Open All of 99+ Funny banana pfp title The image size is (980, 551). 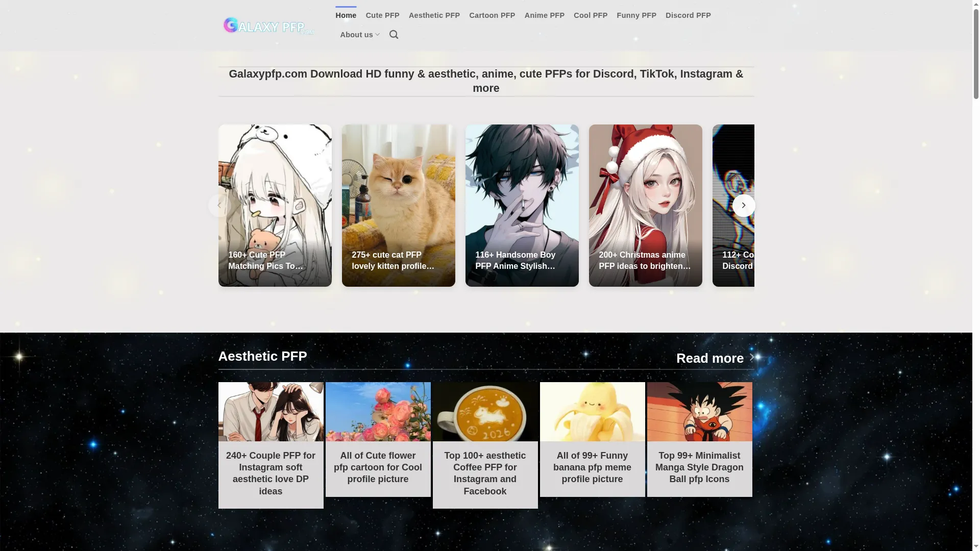click(592, 467)
